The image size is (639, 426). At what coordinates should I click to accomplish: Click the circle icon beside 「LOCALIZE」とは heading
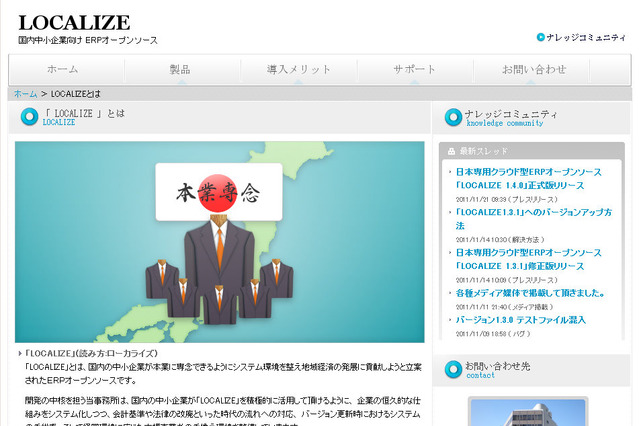point(29,117)
